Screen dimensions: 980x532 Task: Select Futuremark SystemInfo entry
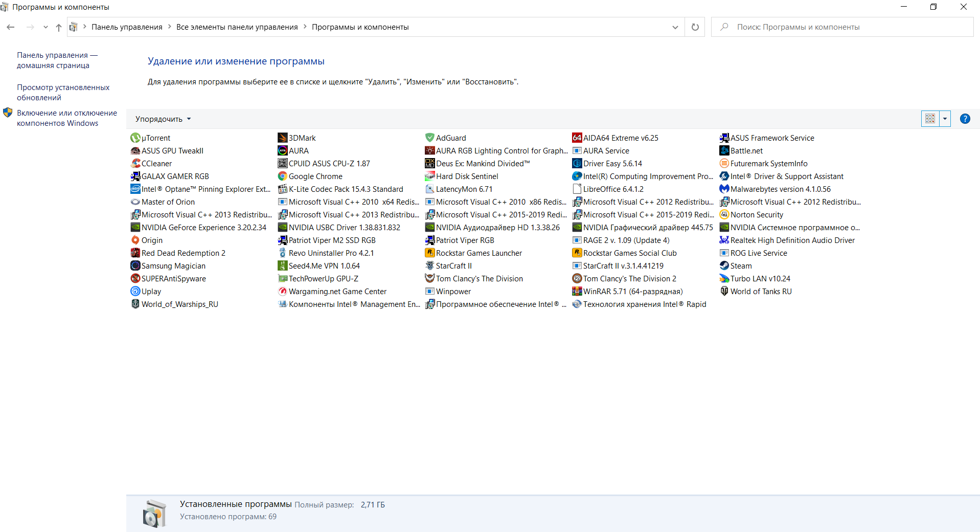pos(764,164)
